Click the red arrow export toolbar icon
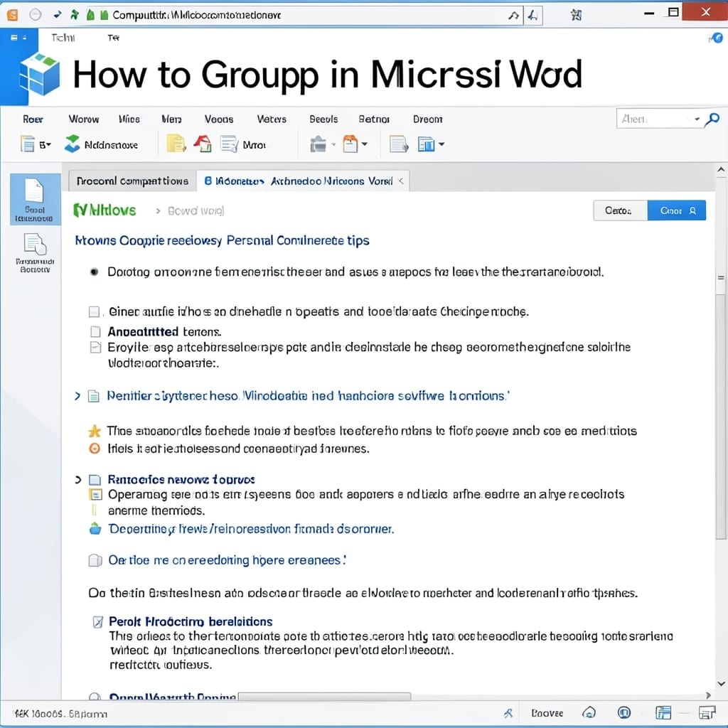The width and height of the screenshot is (728, 728). [203, 144]
